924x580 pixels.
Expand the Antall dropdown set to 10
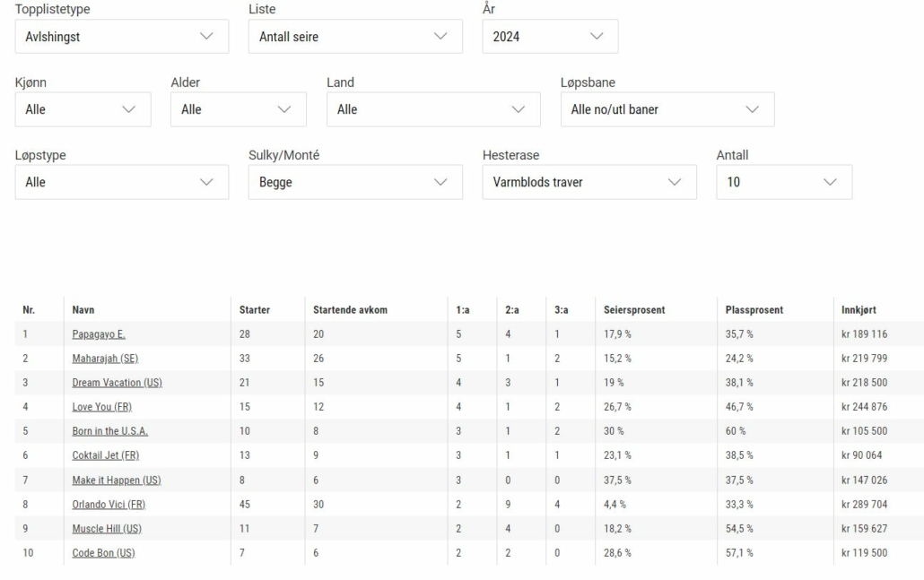[x=784, y=182]
